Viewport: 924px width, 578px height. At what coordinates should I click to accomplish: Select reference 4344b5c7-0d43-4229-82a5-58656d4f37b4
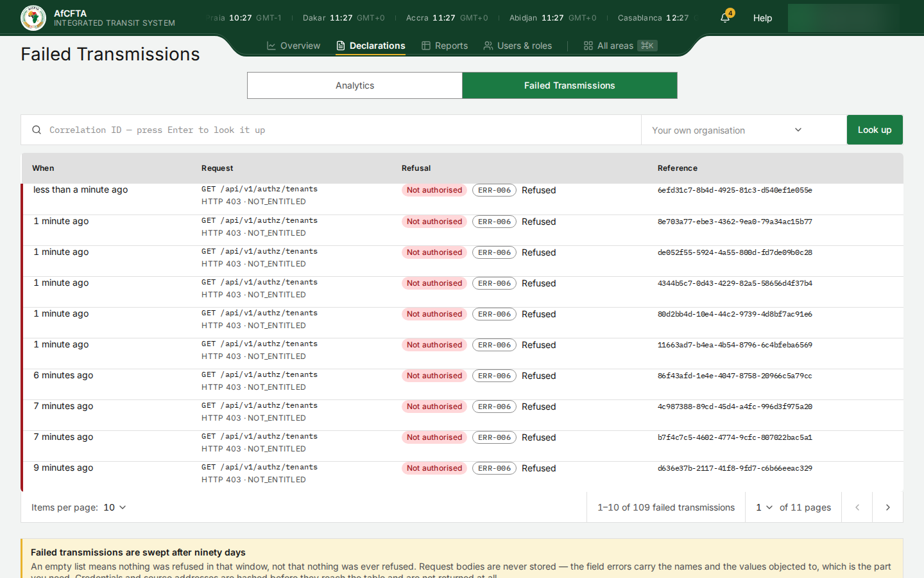(x=735, y=283)
